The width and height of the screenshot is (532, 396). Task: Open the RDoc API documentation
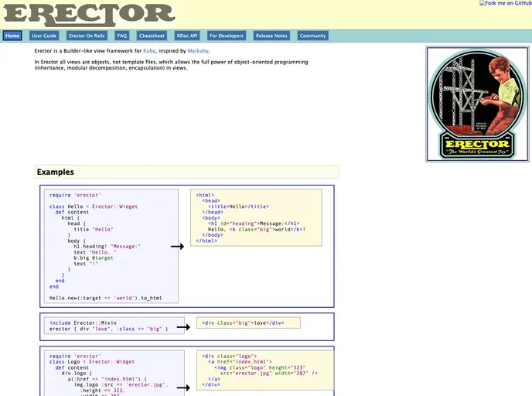click(x=187, y=36)
